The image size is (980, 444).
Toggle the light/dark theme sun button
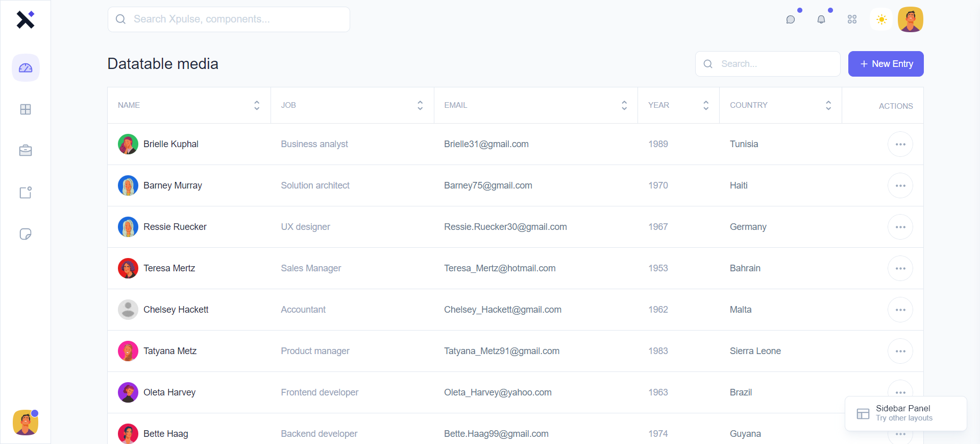click(x=881, y=19)
